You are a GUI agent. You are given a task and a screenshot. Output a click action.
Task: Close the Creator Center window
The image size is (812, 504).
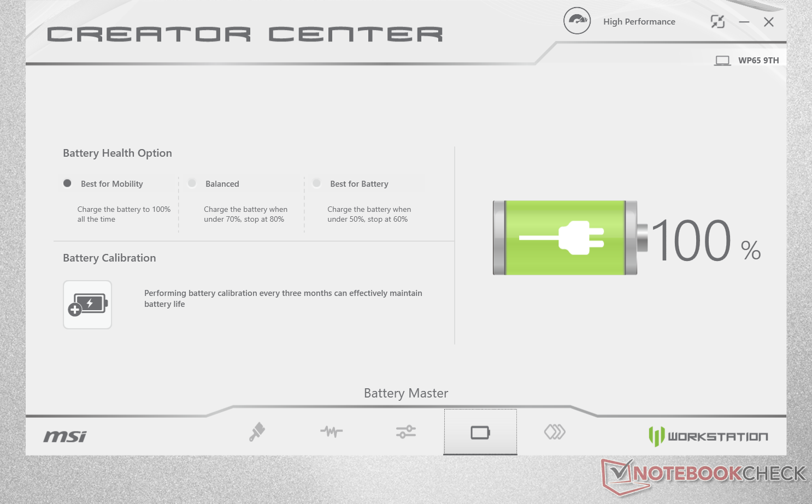tap(768, 22)
